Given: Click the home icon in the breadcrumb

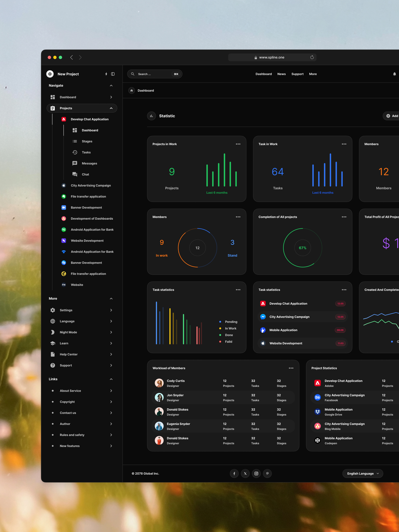Looking at the screenshot, I should pyautogui.click(x=132, y=91).
